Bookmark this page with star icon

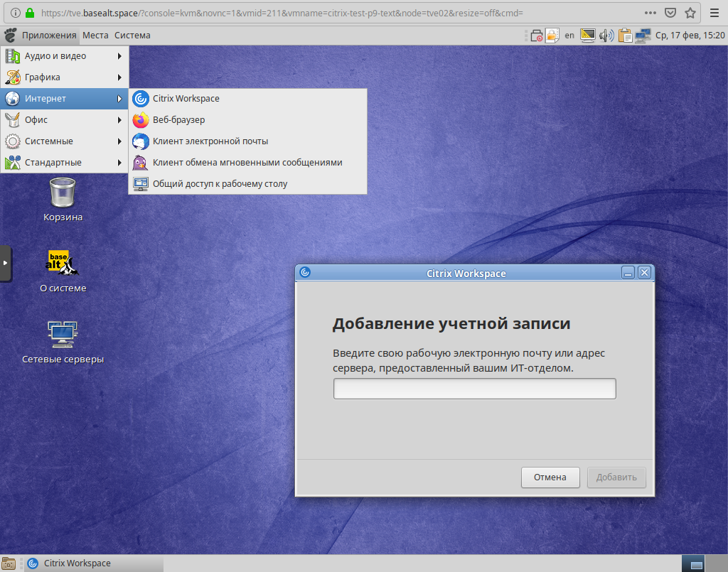pyautogui.click(x=690, y=13)
